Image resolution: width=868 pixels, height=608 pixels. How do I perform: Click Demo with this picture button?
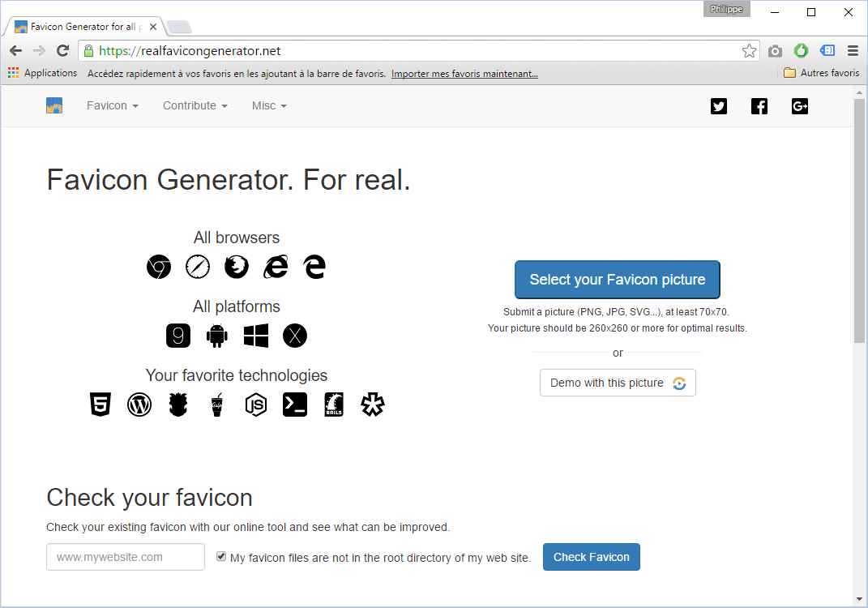coord(618,383)
